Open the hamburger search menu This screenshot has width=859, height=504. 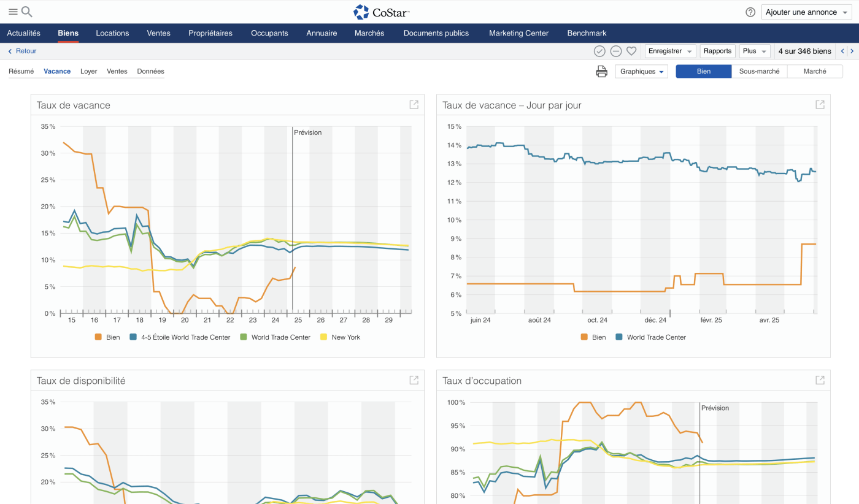click(20, 12)
